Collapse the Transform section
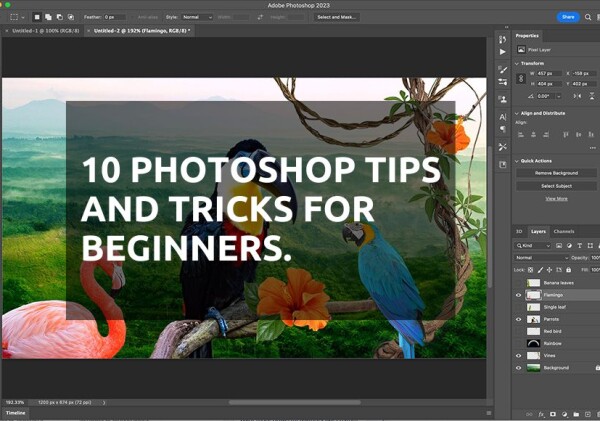The image size is (600, 421). pyautogui.click(x=517, y=64)
